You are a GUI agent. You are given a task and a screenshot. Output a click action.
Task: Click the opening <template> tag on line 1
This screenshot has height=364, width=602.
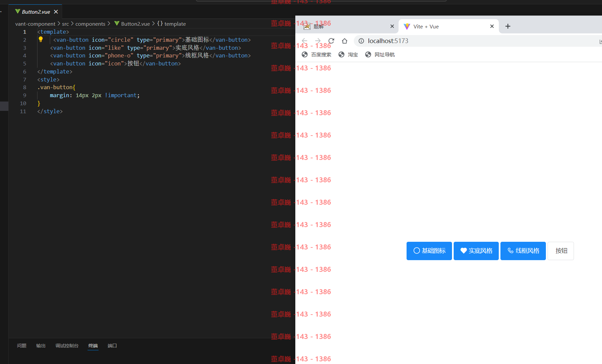point(53,32)
